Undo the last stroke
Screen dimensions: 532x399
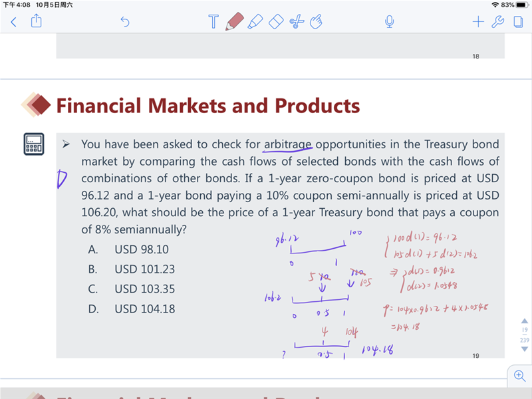[x=125, y=22]
